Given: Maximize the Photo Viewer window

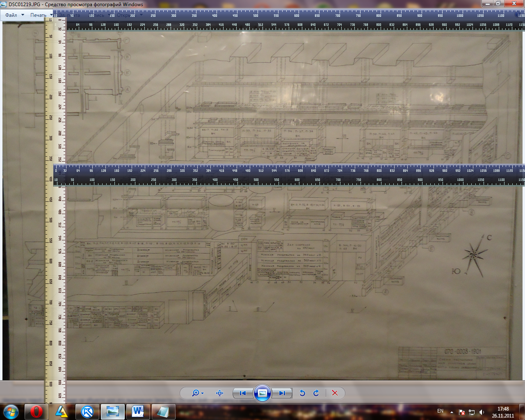Looking at the screenshot, I should tap(498, 4).
